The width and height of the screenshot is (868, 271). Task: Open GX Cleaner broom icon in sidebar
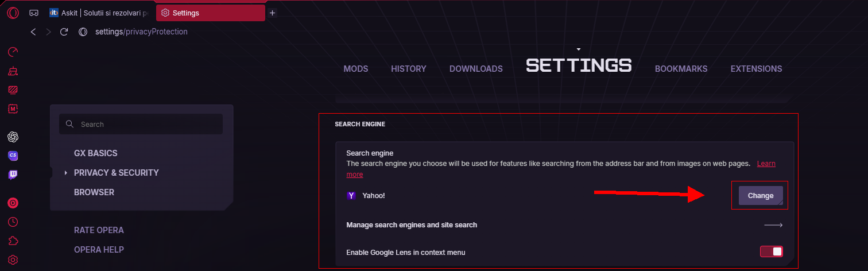point(13,71)
